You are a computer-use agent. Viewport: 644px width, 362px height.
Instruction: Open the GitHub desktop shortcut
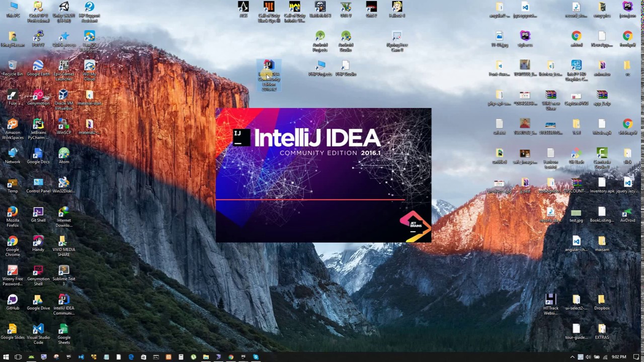tap(13, 303)
